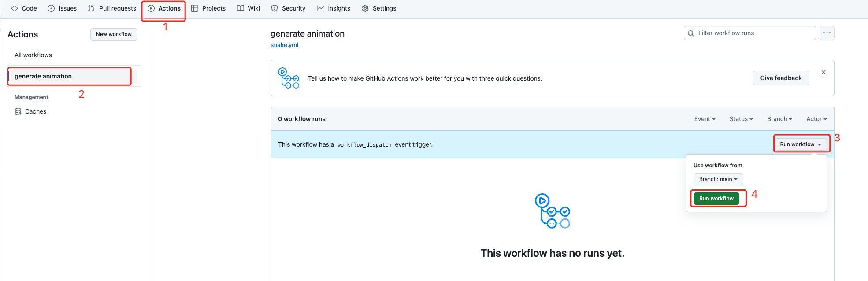Click the Actions play icon
Screen dimensions: 868x281
pos(151,8)
